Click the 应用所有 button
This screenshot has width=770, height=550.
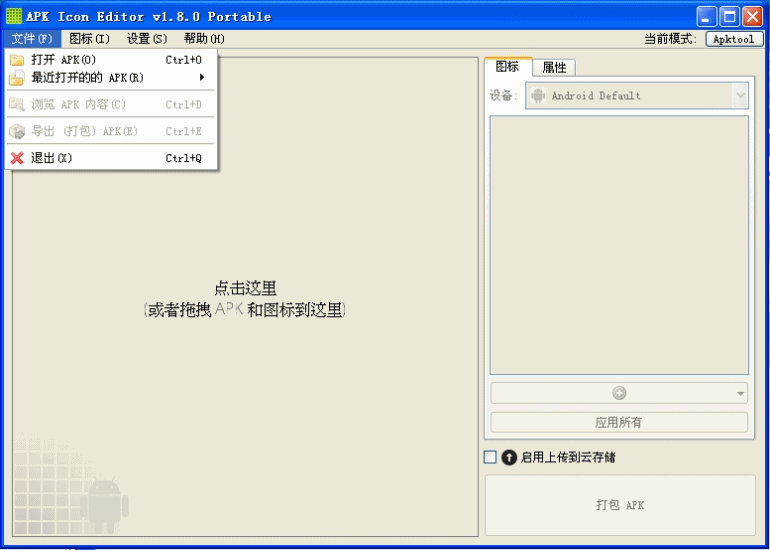tap(619, 422)
